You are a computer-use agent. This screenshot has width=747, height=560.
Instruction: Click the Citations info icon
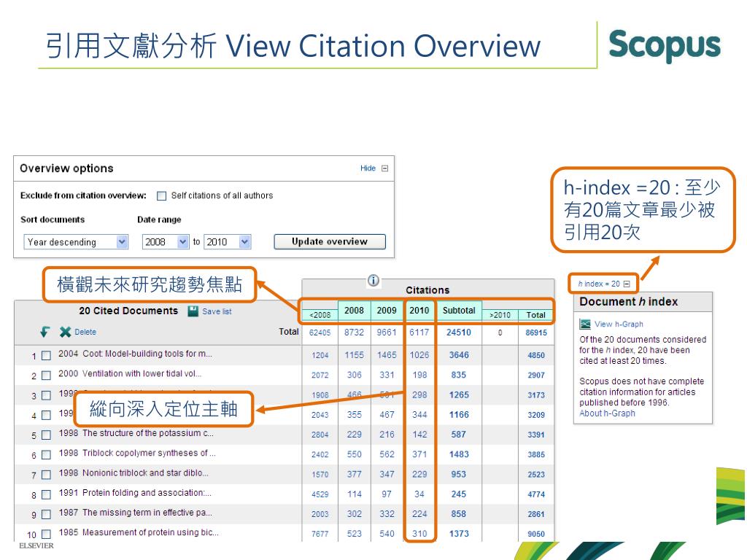[x=373, y=281]
